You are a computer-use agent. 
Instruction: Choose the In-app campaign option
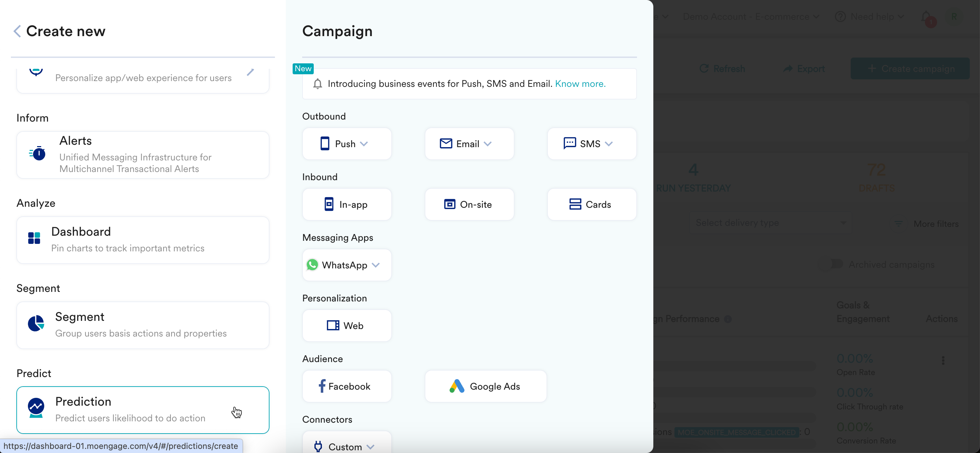click(347, 204)
